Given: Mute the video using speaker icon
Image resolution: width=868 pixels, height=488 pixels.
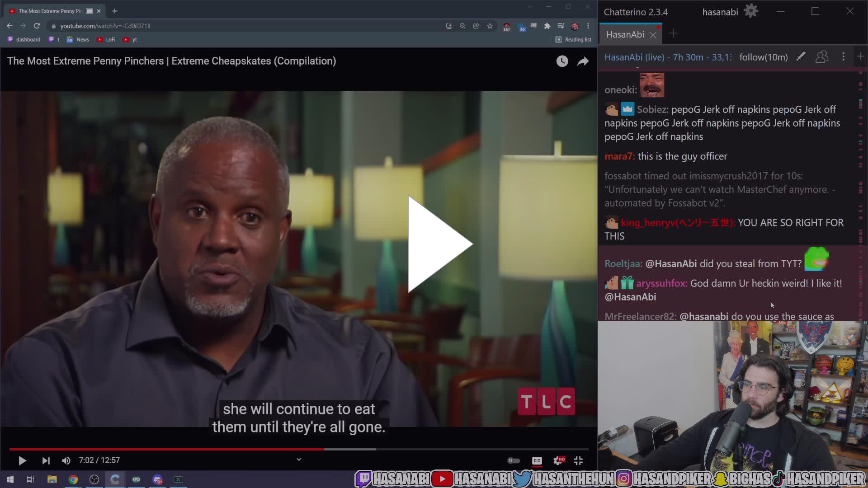Looking at the screenshot, I should coord(66,460).
